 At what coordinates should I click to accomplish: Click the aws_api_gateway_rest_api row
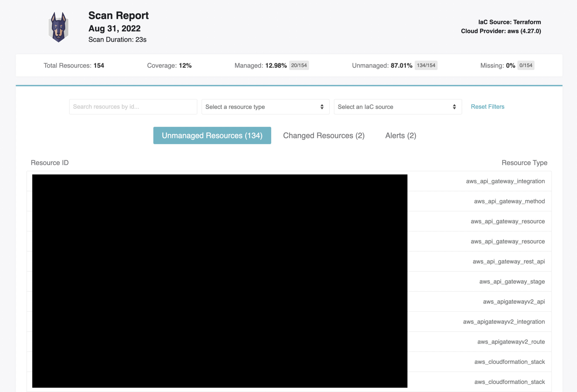(508, 262)
